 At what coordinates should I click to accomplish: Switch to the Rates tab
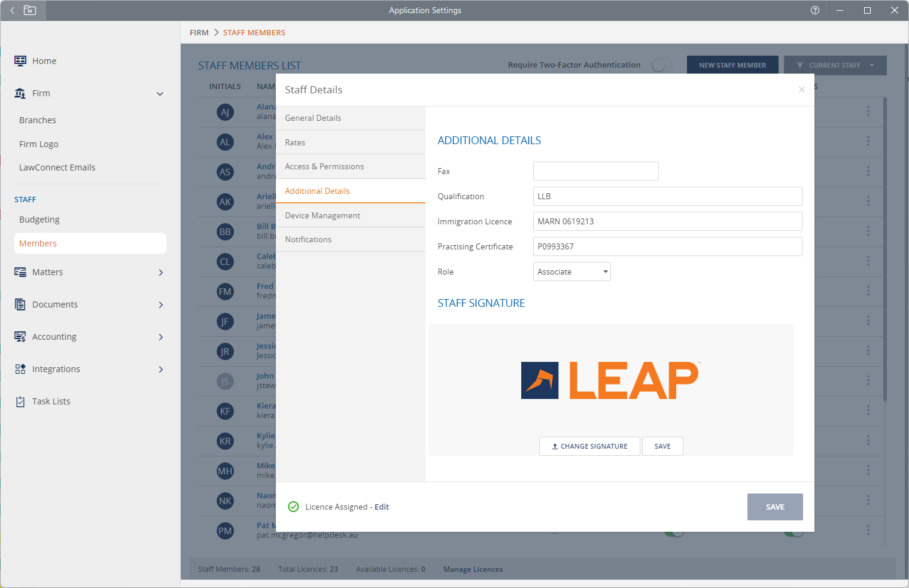click(x=351, y=142)
